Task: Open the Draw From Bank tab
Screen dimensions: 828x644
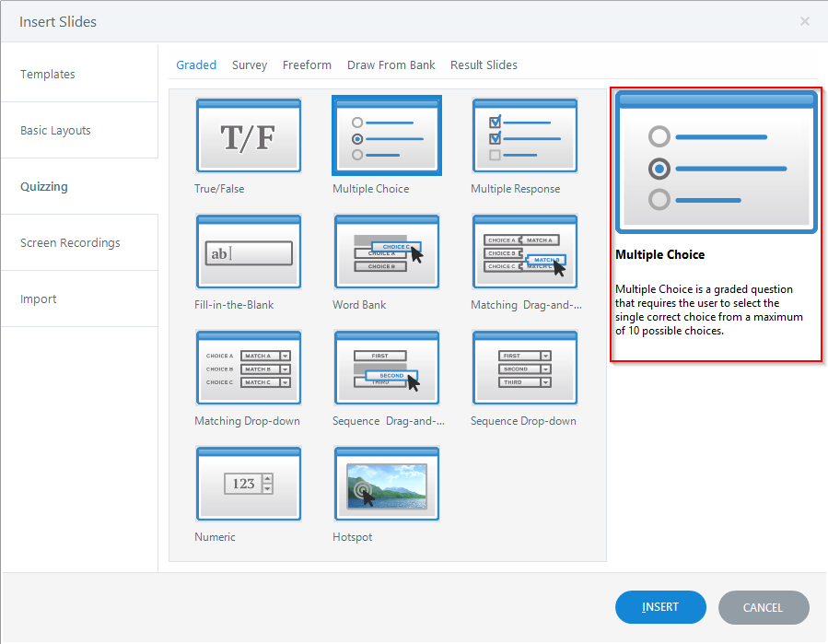Action: coord(391,64)
